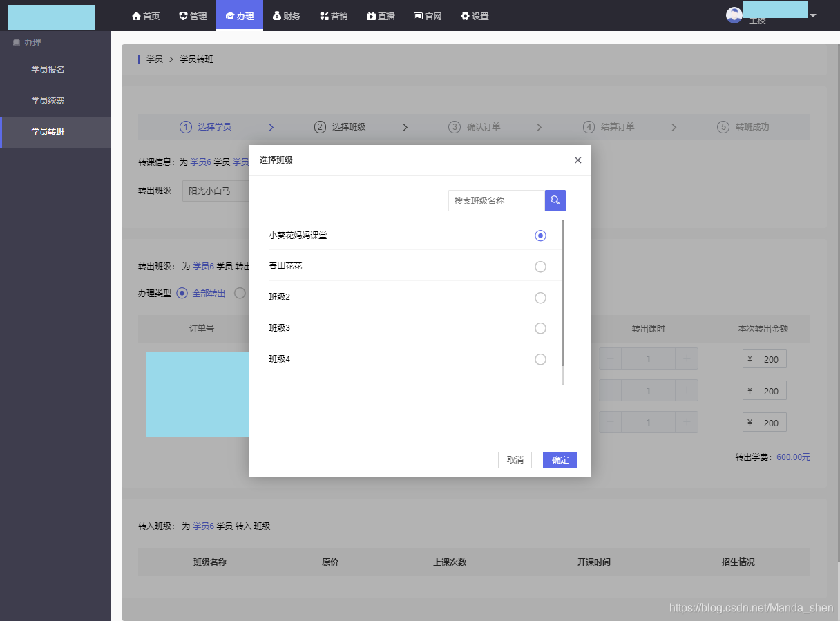Expand the user account dropdown at top right
840x621 pixels.
pyautogui.click(x=812, y=14)
